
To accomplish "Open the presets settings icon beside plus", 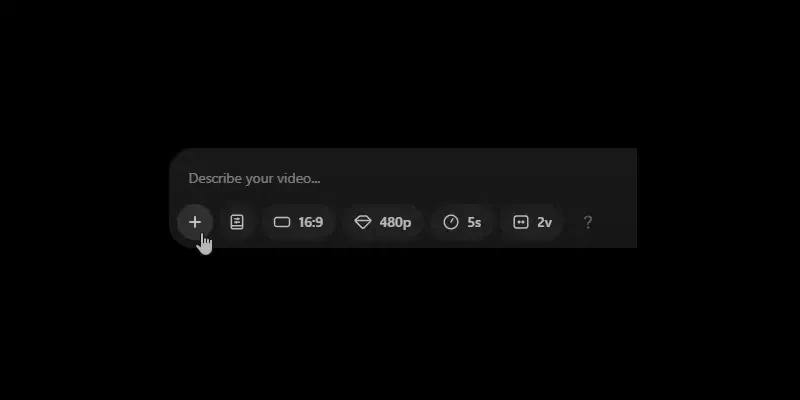I will 237,222.
